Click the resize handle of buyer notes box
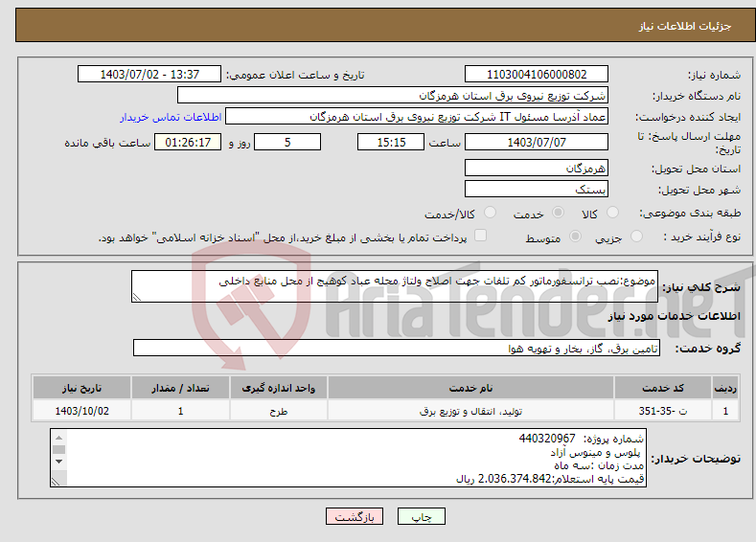Image resolution: width=756 pixels, height=542 pixels. [x=56, y=481]
